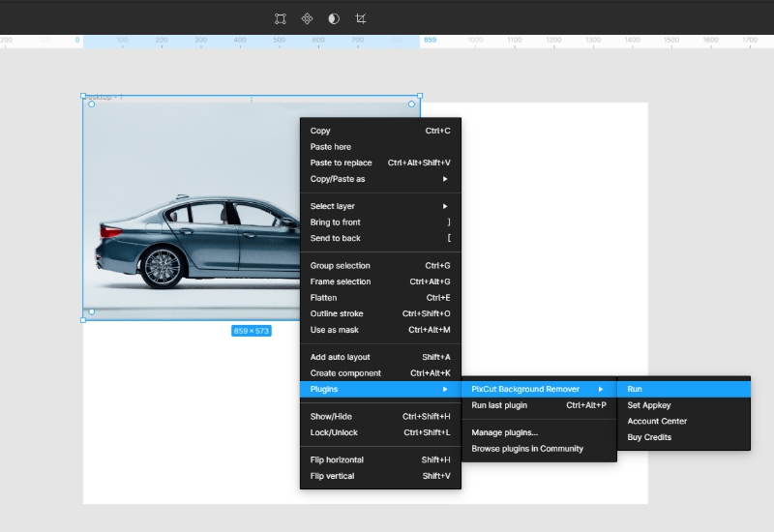Select the Crop image tool icon

(361, 18)
